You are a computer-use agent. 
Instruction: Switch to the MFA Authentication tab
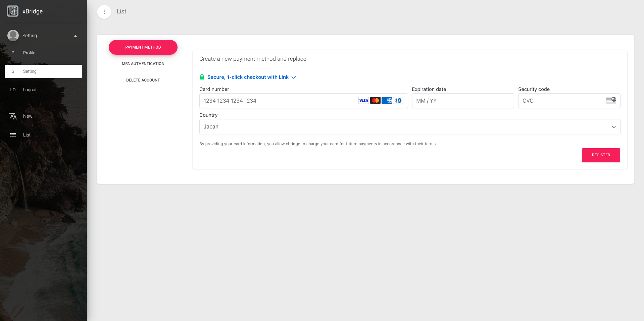click(143, 64)
